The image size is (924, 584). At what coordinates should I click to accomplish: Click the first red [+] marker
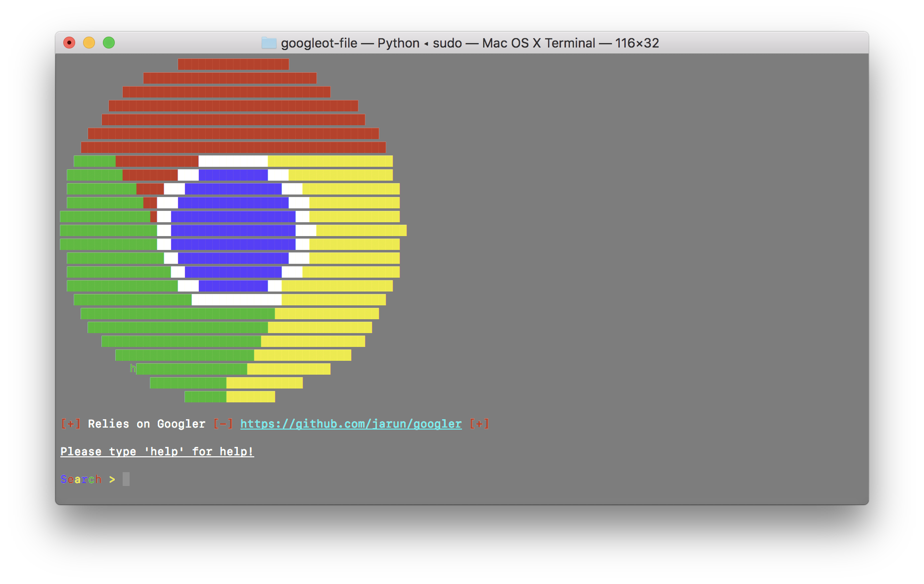[71, 424]
